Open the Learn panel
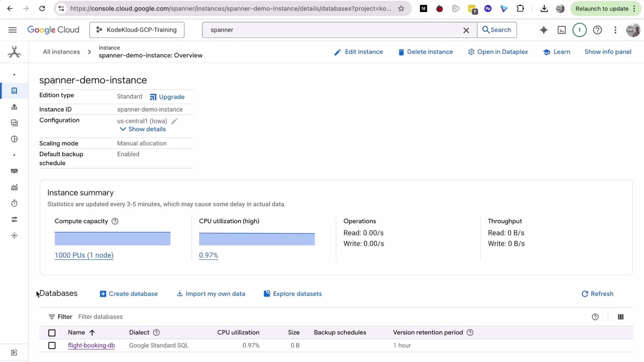 coord(557,52)
